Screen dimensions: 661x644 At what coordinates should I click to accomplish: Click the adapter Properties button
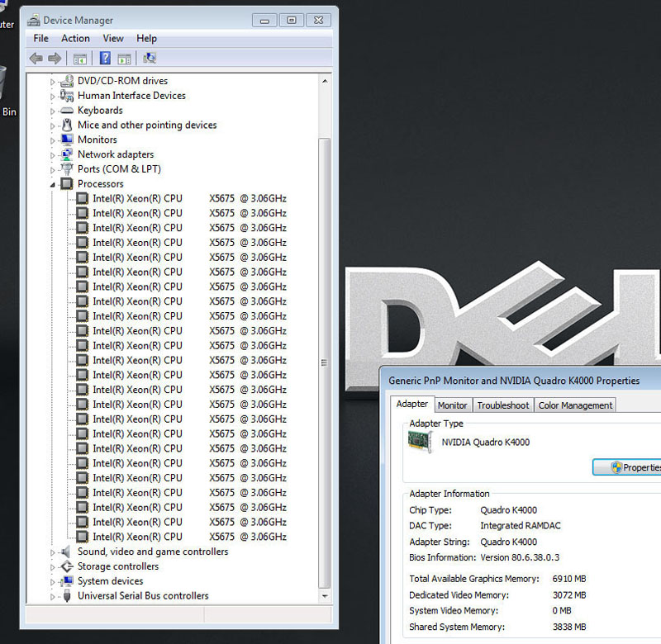(x=627, y=467)
